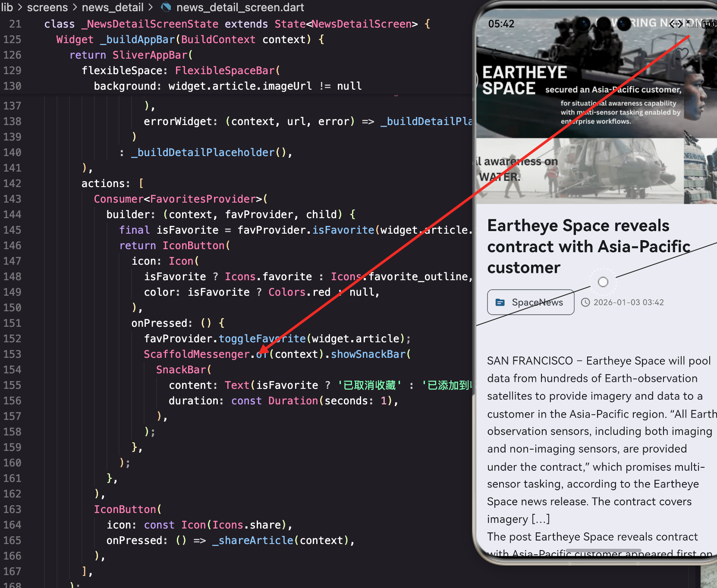The height and width of the screenshot is (588, 717).
Task: Click the SnackBar constructor on line 154
Action: click(181, 369)
